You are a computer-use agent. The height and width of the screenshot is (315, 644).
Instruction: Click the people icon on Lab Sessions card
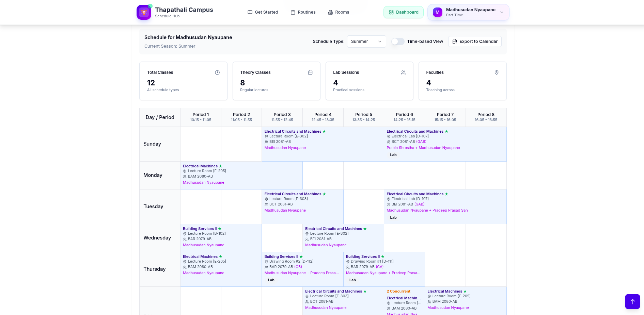tap(403, 72)
